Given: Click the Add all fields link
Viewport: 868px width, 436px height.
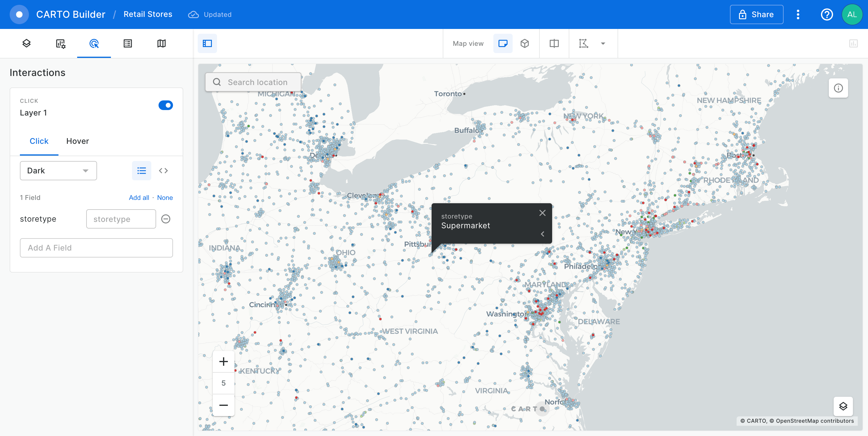Looking at the screenshot, I should pos(139,197).
